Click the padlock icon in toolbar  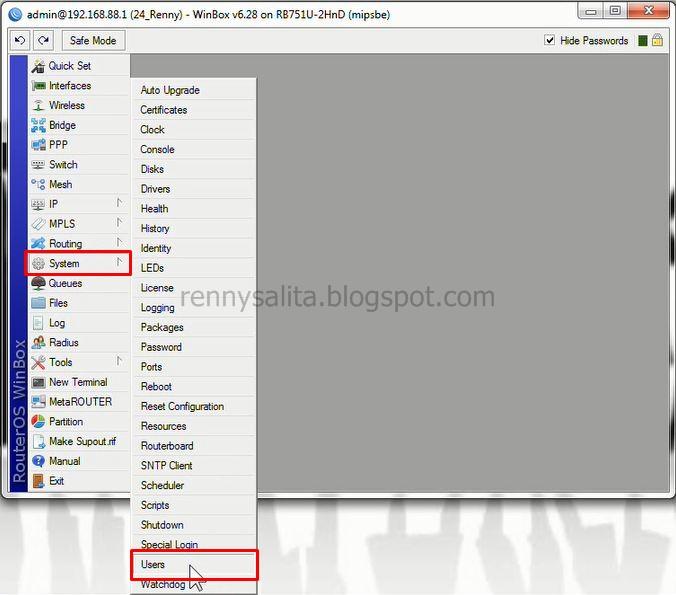[x=657, y=40]
